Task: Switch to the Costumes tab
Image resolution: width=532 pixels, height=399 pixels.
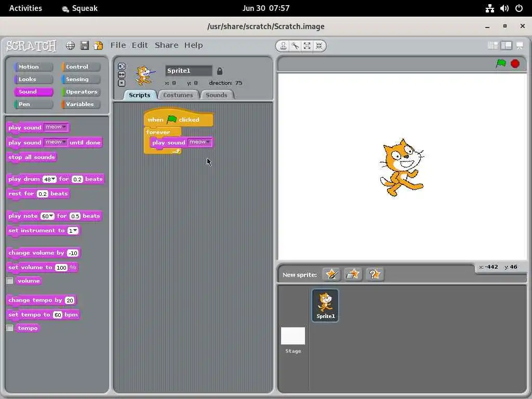Action: pyautogui.click(x=178, y=95)
